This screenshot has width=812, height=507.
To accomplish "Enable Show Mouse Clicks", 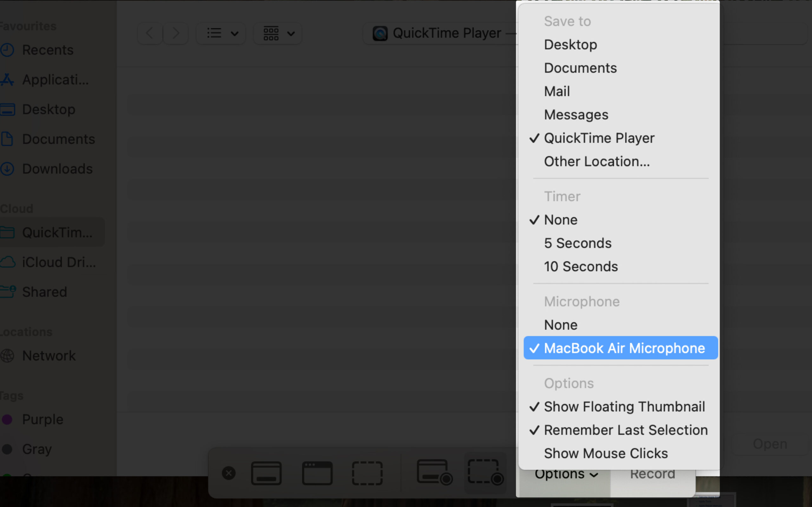I will click(605, 453).
